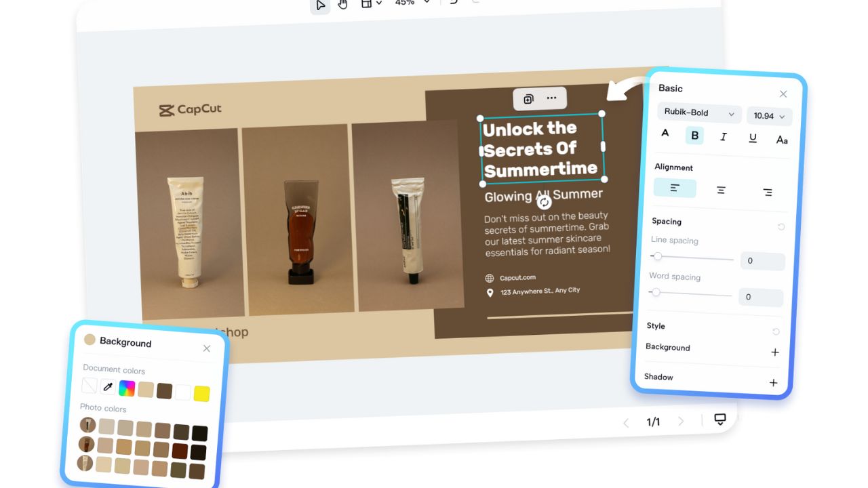
Task: Toggle italic formatting for text
Action: click(x=723, y=136)
